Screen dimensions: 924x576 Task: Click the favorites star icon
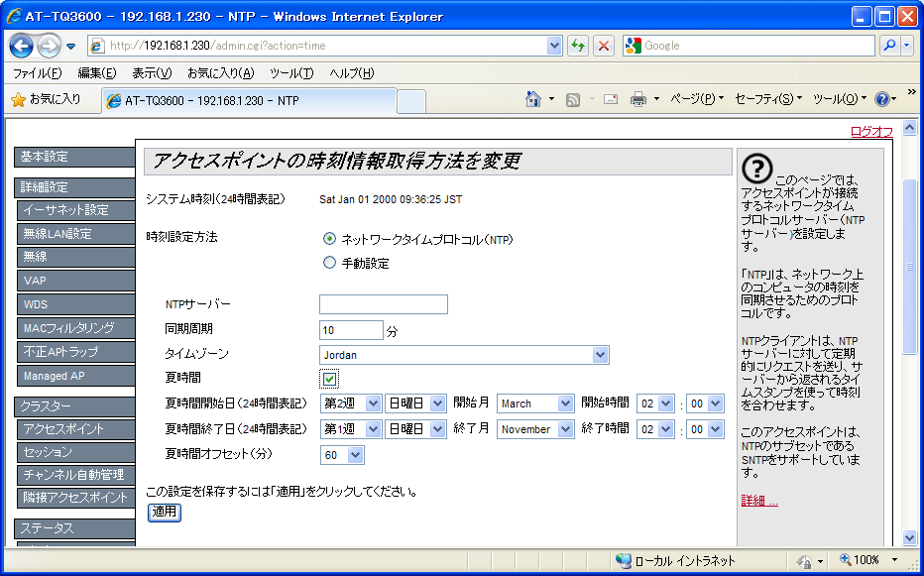pos(18,100)
